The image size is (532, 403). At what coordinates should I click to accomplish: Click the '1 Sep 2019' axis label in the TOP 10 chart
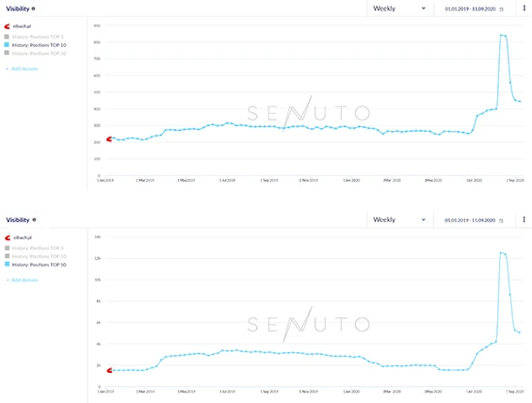(269, 181)
